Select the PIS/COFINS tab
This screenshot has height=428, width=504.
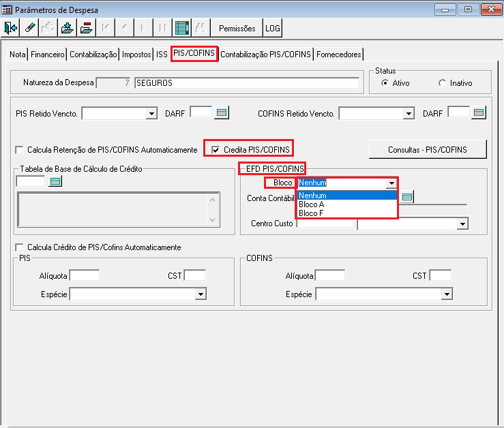[x=194, y=53]
